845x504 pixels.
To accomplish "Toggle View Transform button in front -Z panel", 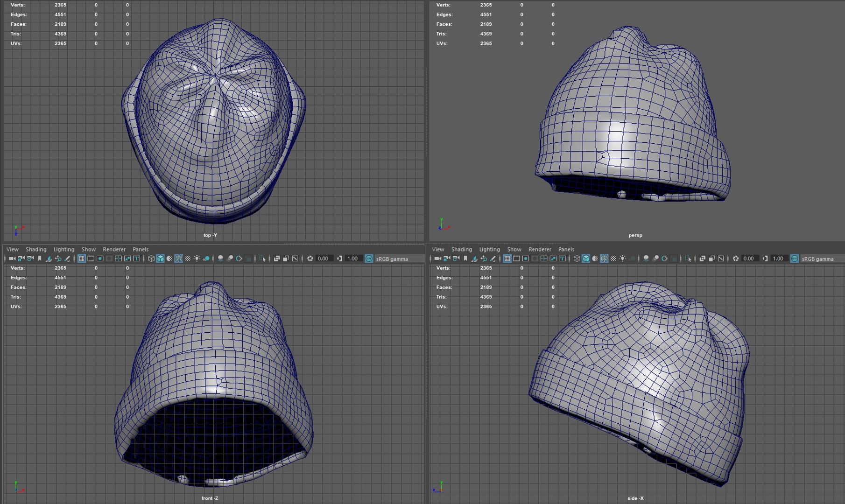I will (x=369, y=259).
